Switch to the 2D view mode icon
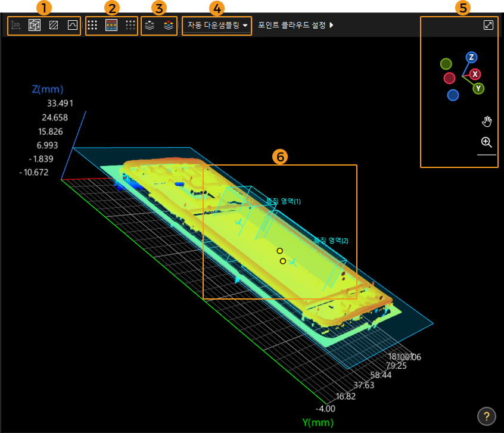The image size is (504, 433). 17,26
